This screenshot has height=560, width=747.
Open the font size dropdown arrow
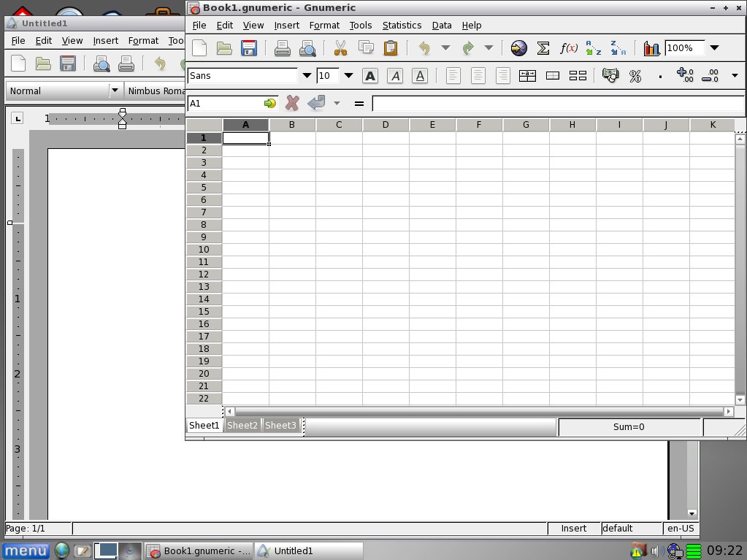(x=349, y=76)
